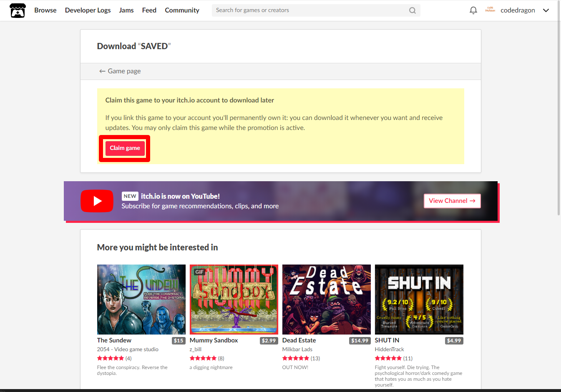Open the 2054 - Video game studio author link

[x=128, y=350]
